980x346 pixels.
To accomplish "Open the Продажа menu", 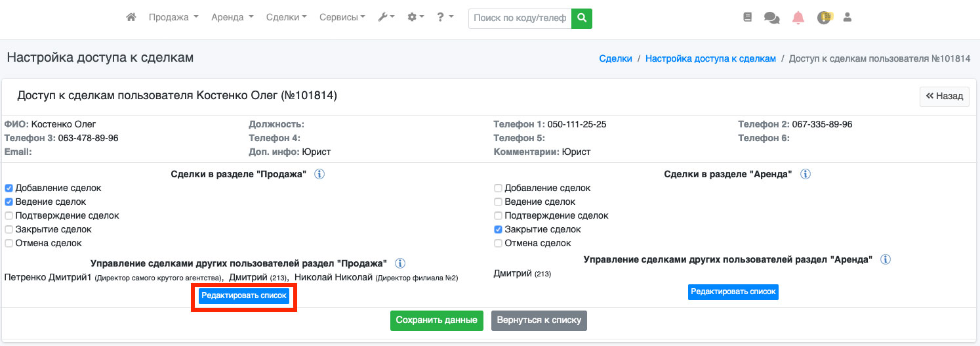I will click(x=173, y=18).
